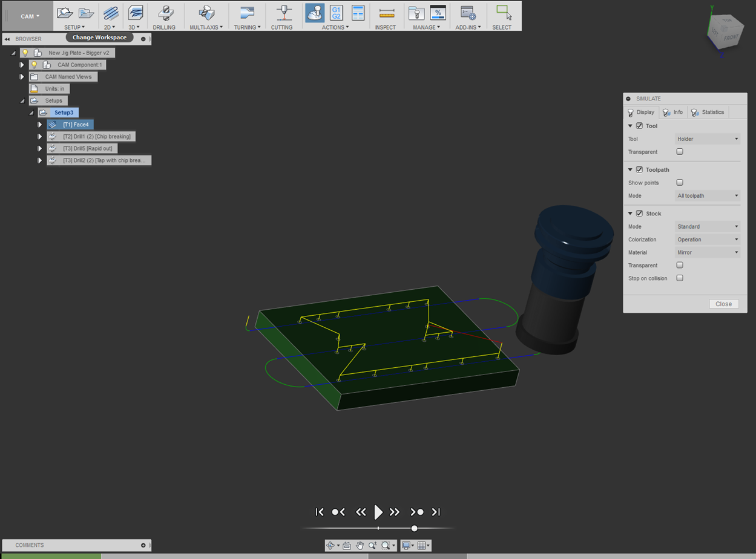Click the Inspect measure ruler icon
This screenshot has height=559, width=756.
[386, 13]
